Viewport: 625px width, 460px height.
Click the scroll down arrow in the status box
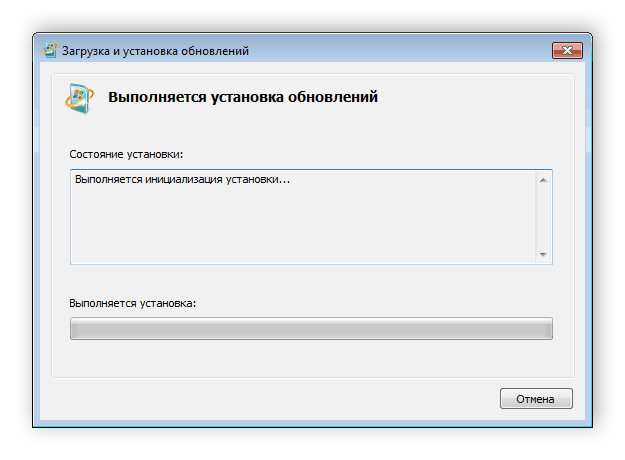543,254
